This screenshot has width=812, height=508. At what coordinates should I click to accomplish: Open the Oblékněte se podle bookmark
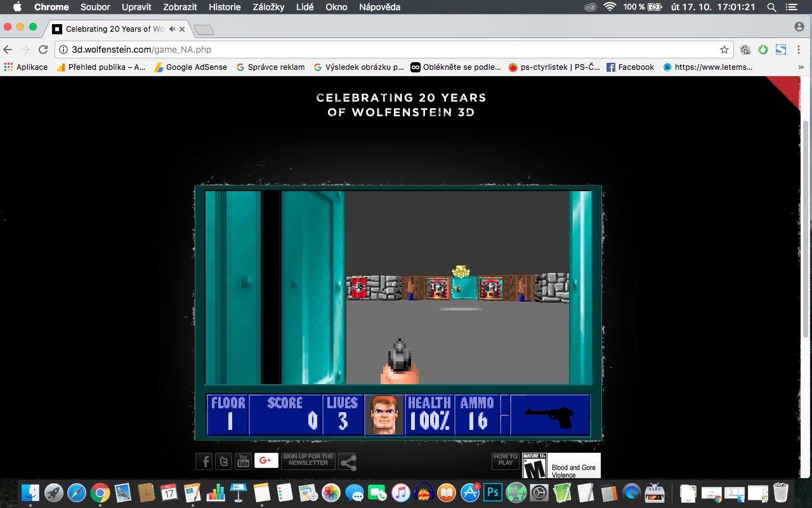[x=455, y=67]
